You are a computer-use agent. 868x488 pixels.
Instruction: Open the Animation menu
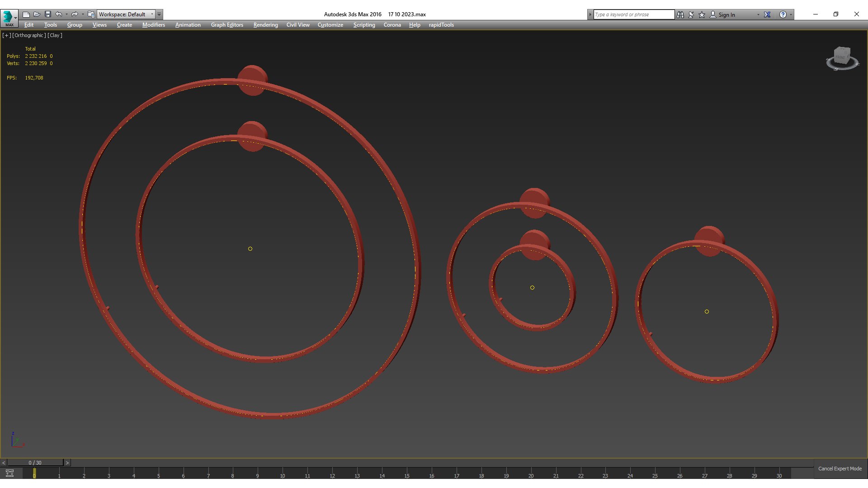(188, 25)
